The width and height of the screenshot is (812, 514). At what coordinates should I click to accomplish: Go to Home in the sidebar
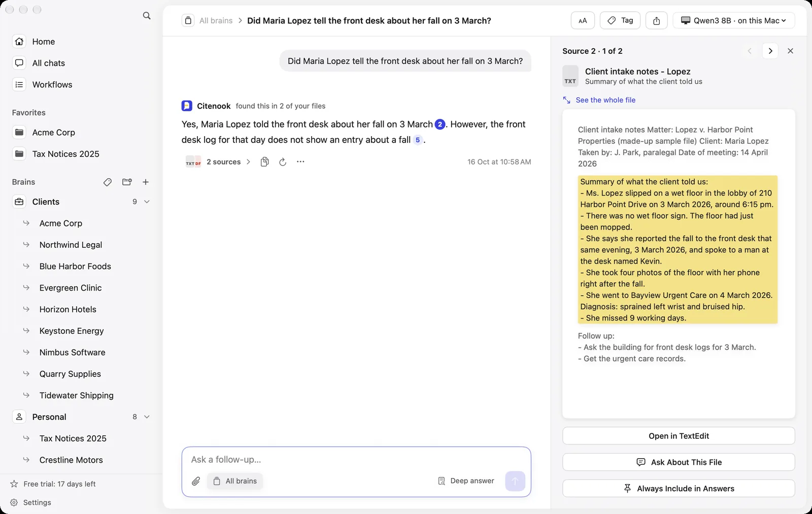[81, 42]
